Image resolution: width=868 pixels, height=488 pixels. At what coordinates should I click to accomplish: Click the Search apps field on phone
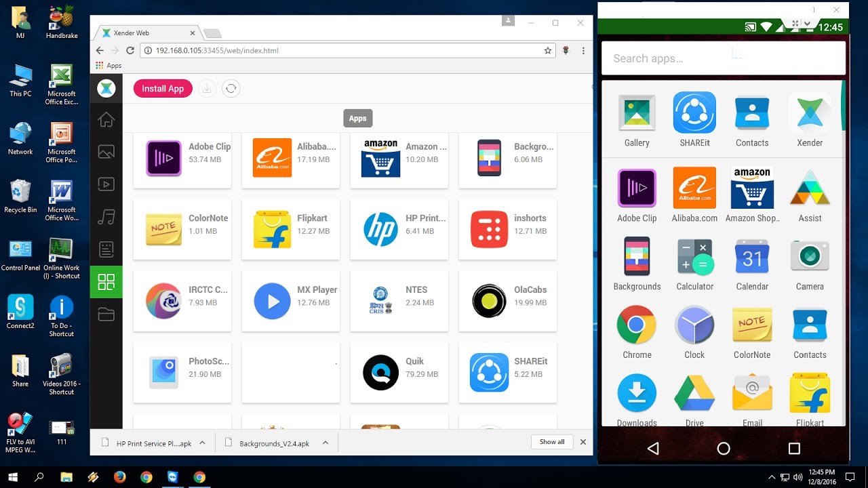coord(724,58)
